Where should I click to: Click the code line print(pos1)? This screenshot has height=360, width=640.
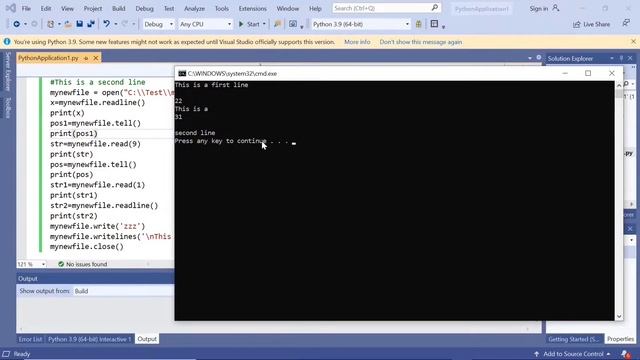point(74,133)
